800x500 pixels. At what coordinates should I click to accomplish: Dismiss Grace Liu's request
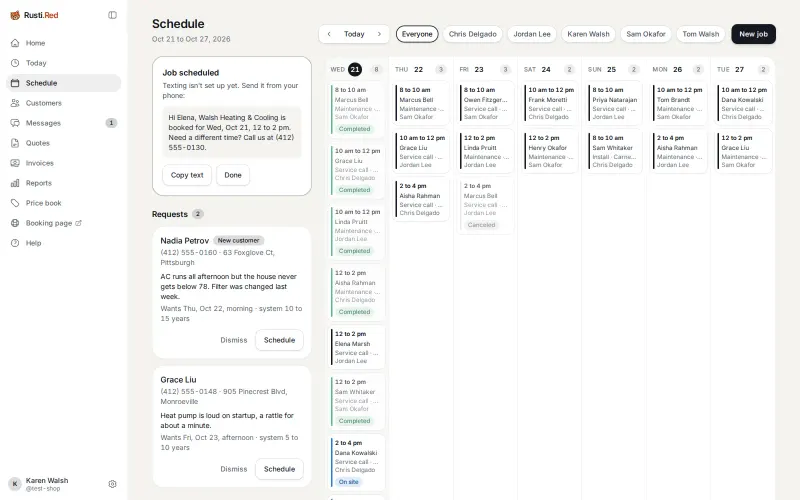tap(234, 469)
